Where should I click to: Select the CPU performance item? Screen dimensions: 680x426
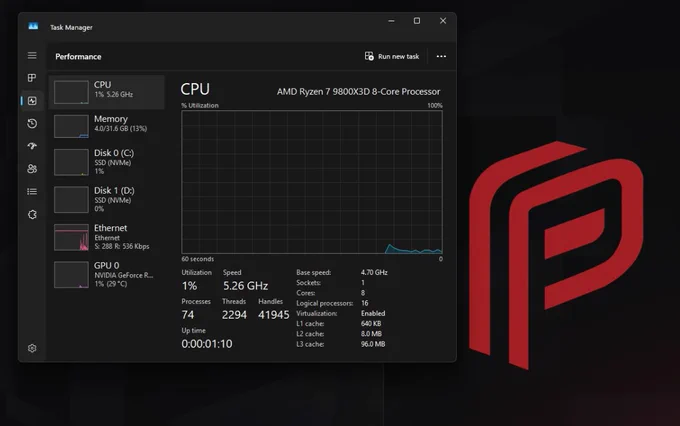(x=107, y=92)
